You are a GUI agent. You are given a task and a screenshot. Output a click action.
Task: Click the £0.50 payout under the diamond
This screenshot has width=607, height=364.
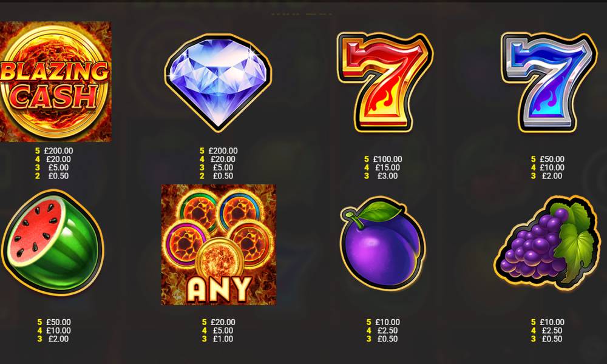coord(223,176)
